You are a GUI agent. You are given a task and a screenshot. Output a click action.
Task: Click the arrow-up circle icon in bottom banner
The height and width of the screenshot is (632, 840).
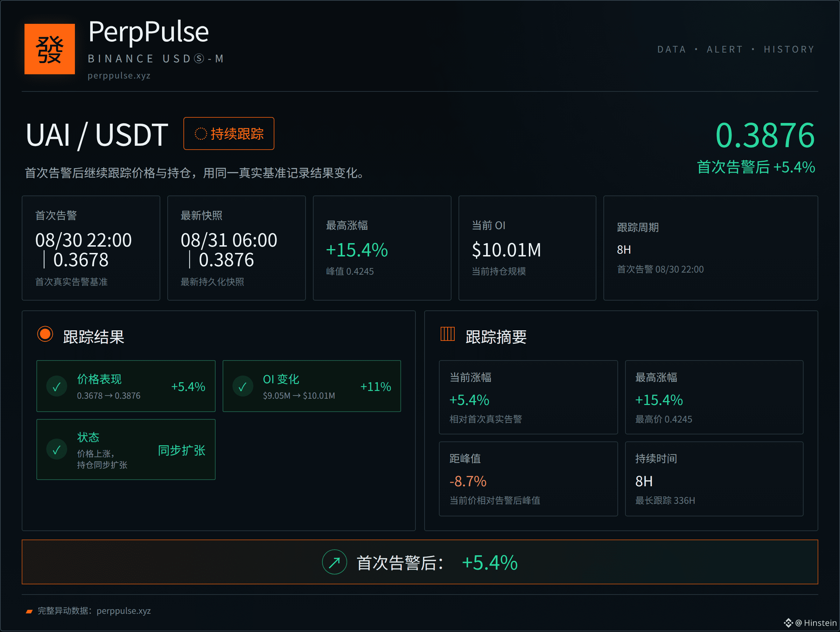[x=334, y=562]
